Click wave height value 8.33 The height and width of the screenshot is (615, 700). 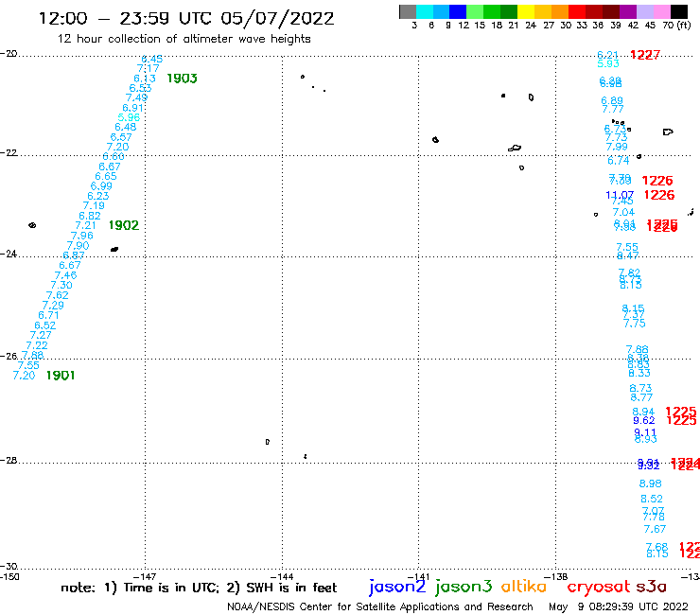pyautogui.click(x=639, y=373)
